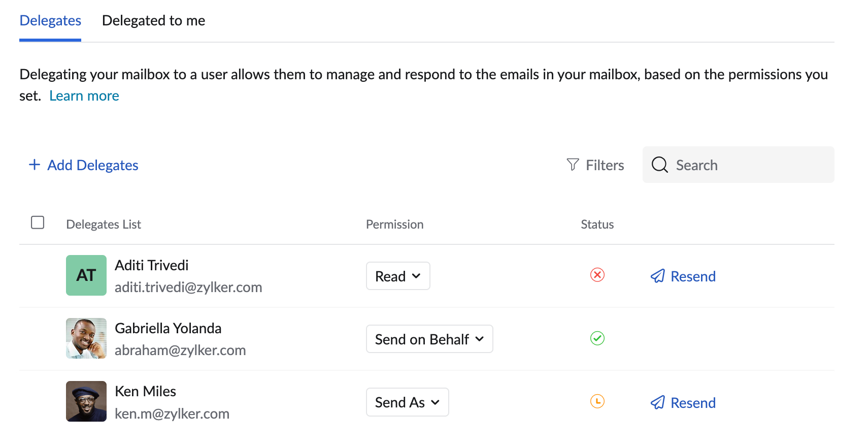Open the Learn more link

[84, 96]
